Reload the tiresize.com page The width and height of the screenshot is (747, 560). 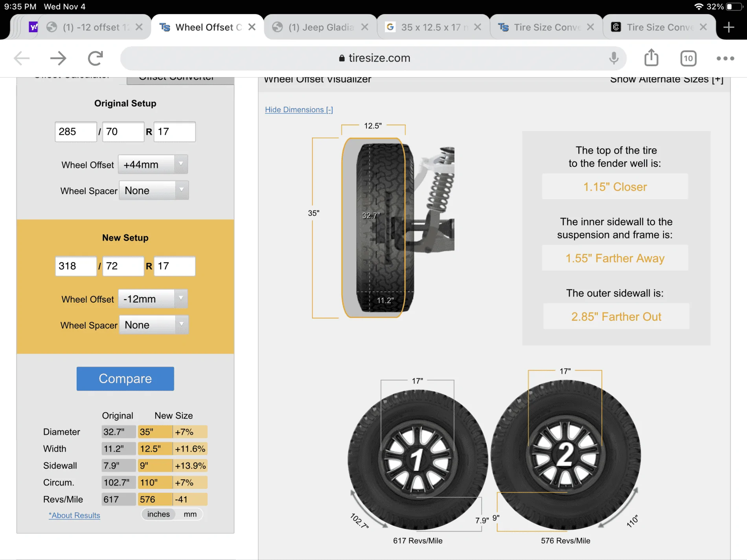[x=95, y=58]
